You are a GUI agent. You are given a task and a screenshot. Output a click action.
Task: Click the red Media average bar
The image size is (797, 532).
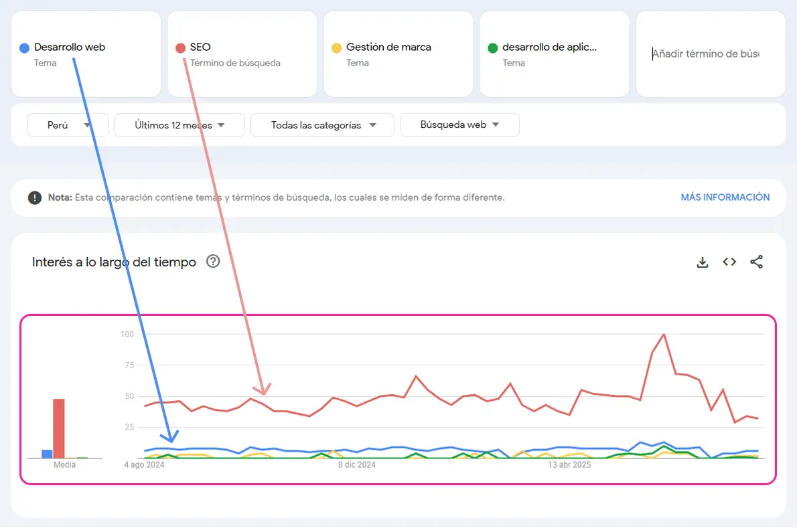tap(59, 428)
